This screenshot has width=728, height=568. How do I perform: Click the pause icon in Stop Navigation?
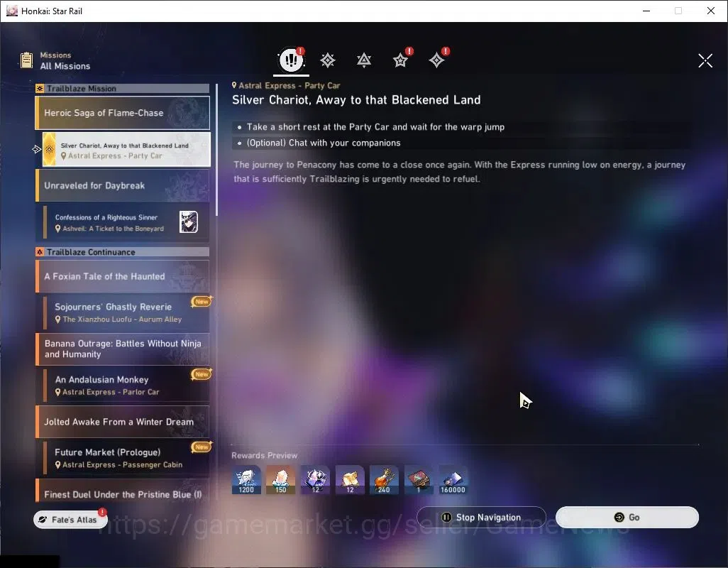[446, 517]
